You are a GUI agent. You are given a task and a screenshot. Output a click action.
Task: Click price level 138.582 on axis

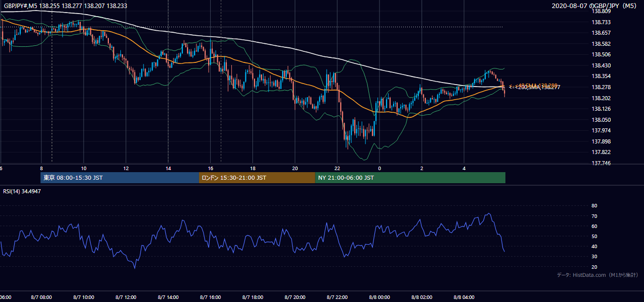point(602,44)
